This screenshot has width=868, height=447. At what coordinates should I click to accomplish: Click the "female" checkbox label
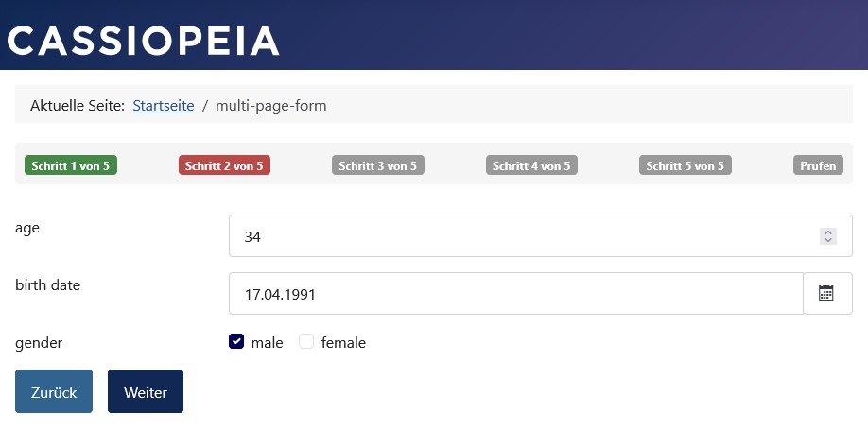coord(343,343)
